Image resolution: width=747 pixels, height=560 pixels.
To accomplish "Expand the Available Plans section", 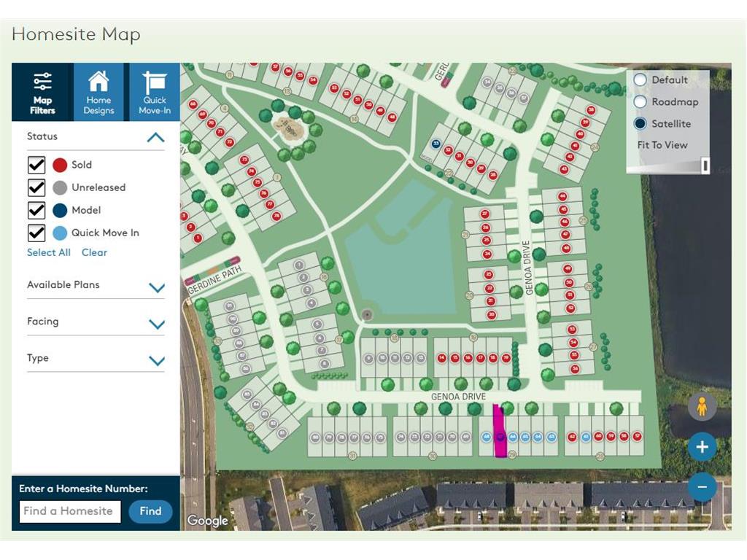I will pos(157,287).
